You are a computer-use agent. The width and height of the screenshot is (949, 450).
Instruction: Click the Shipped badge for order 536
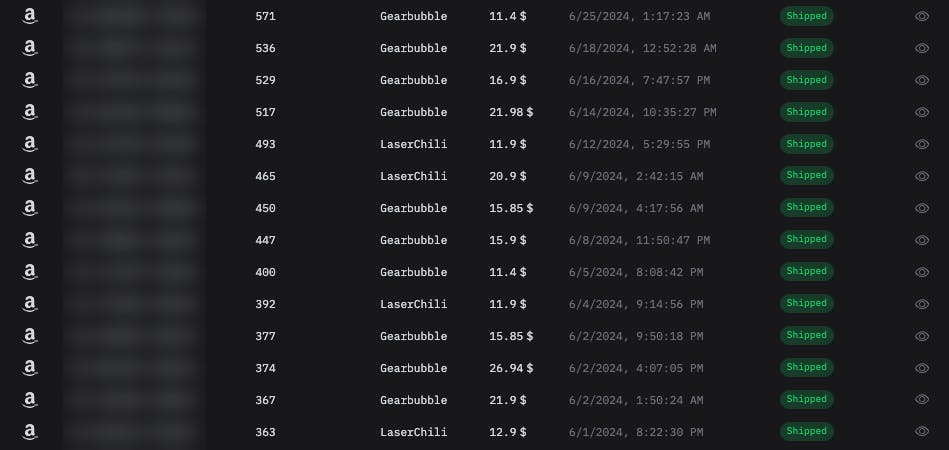click(806, 48)
